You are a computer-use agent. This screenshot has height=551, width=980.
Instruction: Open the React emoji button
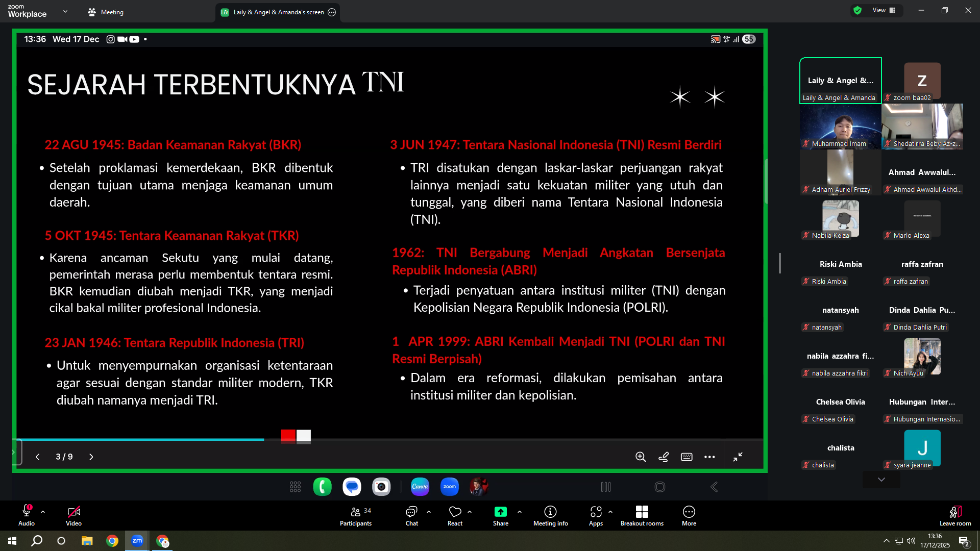tap(455, 515)
